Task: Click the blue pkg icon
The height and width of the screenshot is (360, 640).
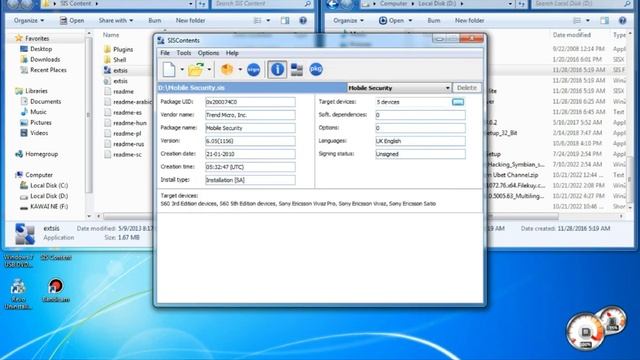Action: tap(316, 69)
